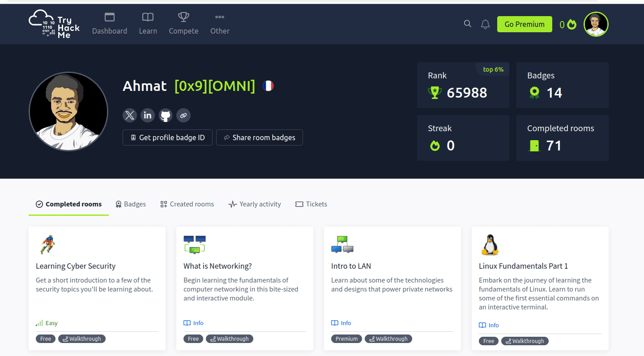Open the Dashboard menu
This screenshot has width=644, height=356.
pos(110,24)
